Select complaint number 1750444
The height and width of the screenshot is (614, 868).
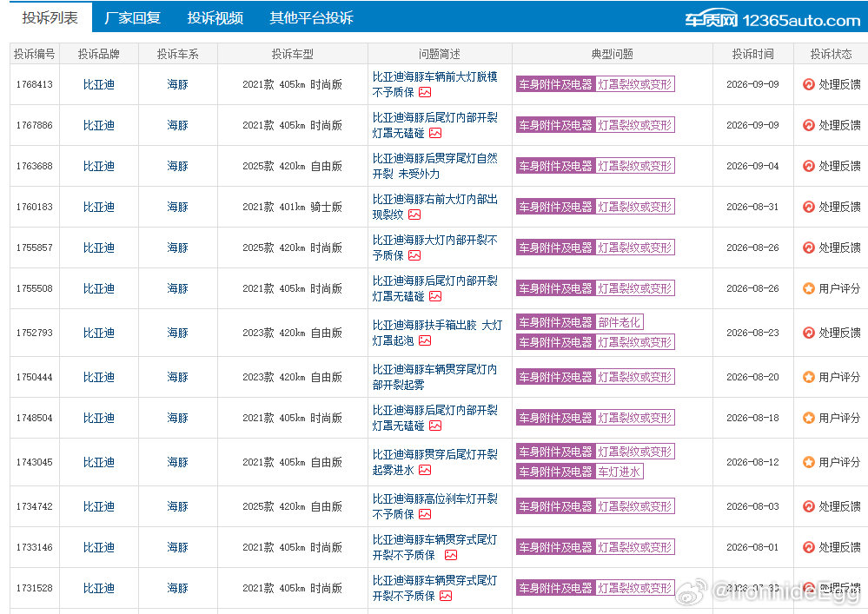(35, 377)
